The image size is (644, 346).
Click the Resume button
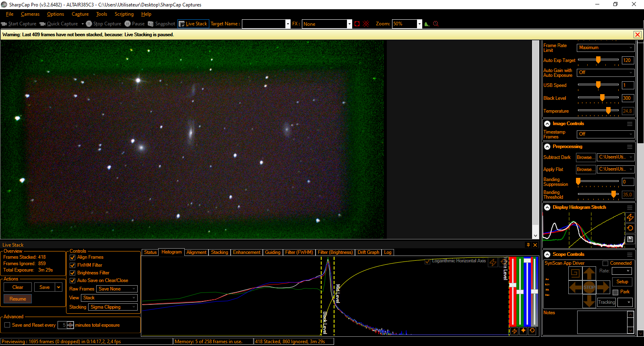pos(18,299)
